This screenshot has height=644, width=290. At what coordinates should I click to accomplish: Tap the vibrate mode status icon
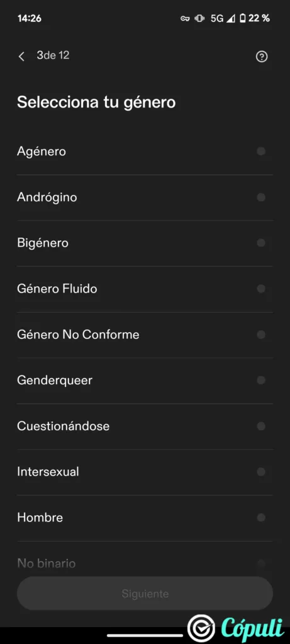pyautogui.click(x=199, y=18)
